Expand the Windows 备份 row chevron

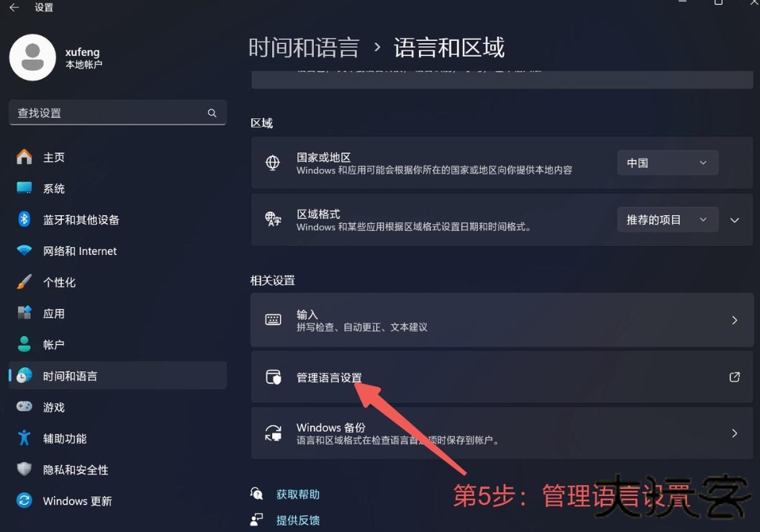735,433
